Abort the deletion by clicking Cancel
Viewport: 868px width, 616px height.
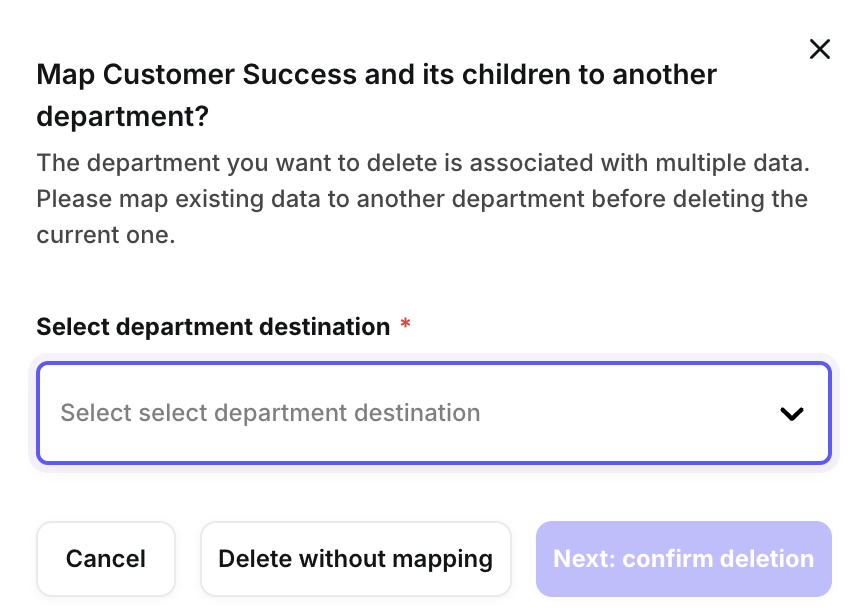point(106,559)
